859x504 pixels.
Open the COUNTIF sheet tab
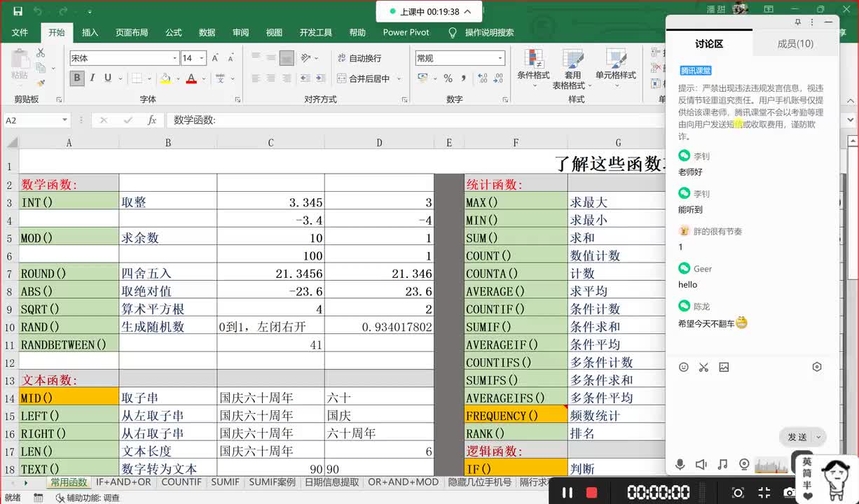point(181,482)
